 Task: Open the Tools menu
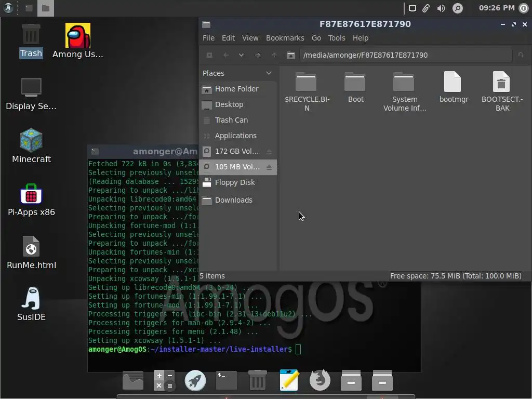337,38
